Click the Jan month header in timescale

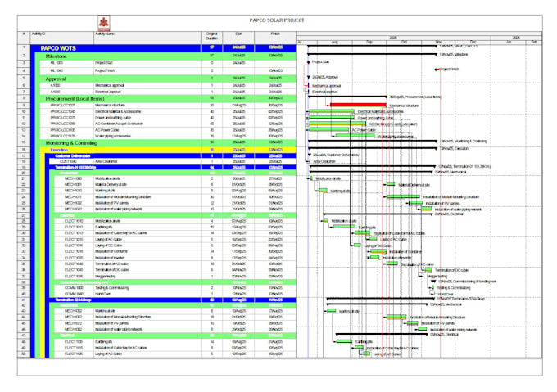508,42
